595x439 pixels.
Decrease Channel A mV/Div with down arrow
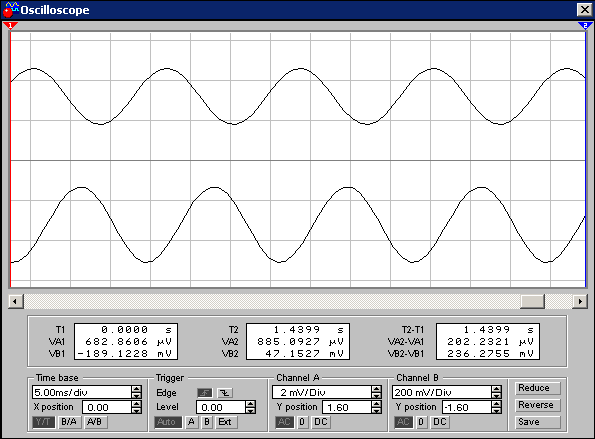tap(376, 395)
